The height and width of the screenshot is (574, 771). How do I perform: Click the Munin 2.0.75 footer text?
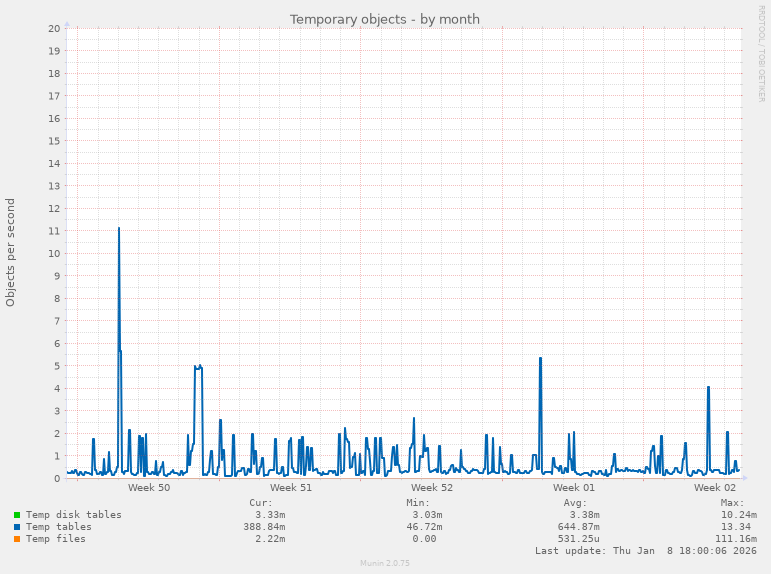click(x=385, y=564)
